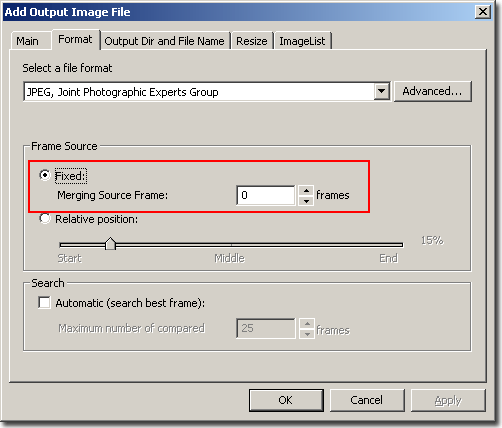Open the Output Dir and File Name tab
Screen dimensions: 502x428
tap(165, 41)
